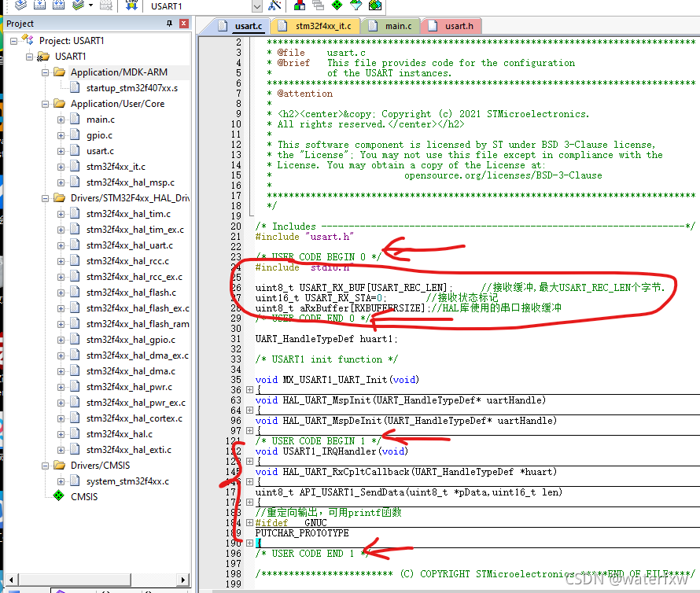Viewport: 700px width, 593px height.
Task: Open Manage Run-Time Environment green diamond icon
Action: 337,6
